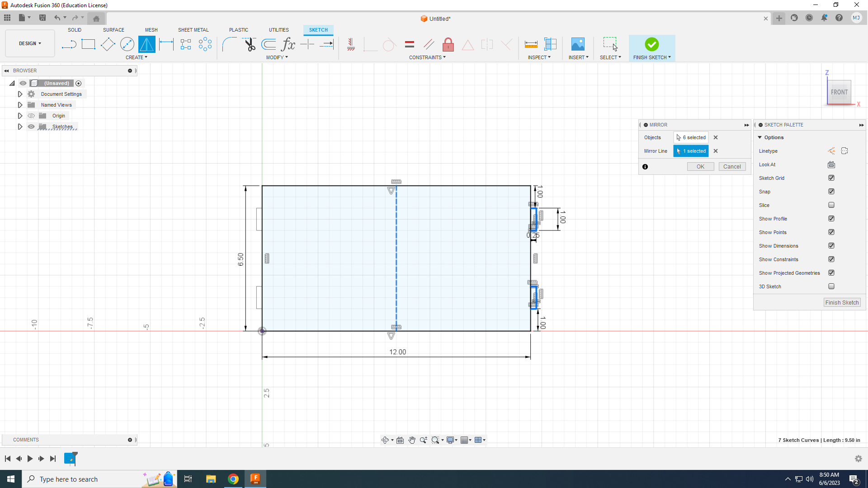Expand the Sketches tree item
868x488 pixels.
click(20, 127)
